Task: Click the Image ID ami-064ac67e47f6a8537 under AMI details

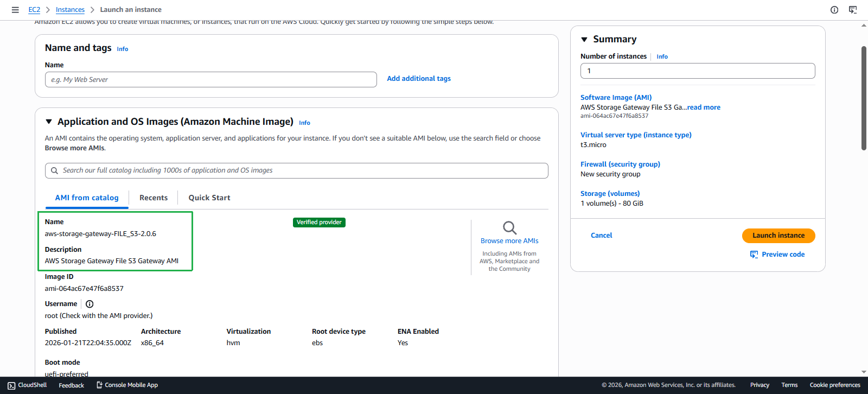Action: pos(84,289)
